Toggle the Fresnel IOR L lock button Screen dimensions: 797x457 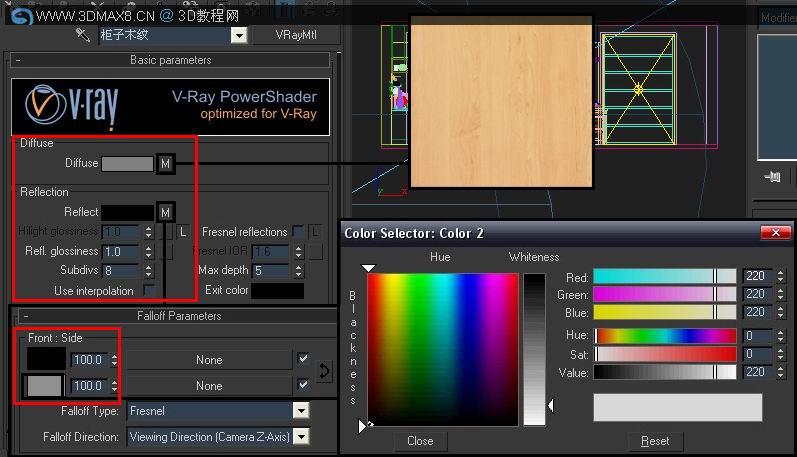tap(315, 232)
